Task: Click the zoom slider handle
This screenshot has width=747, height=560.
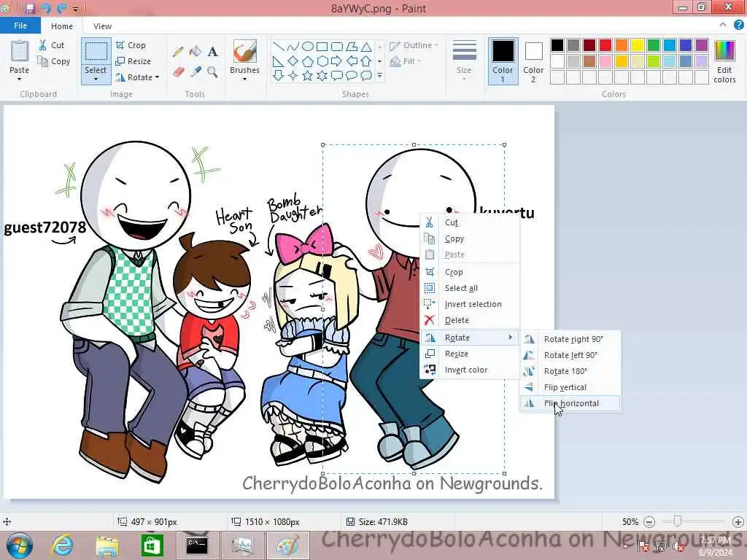Action: (x=678, y=522)
